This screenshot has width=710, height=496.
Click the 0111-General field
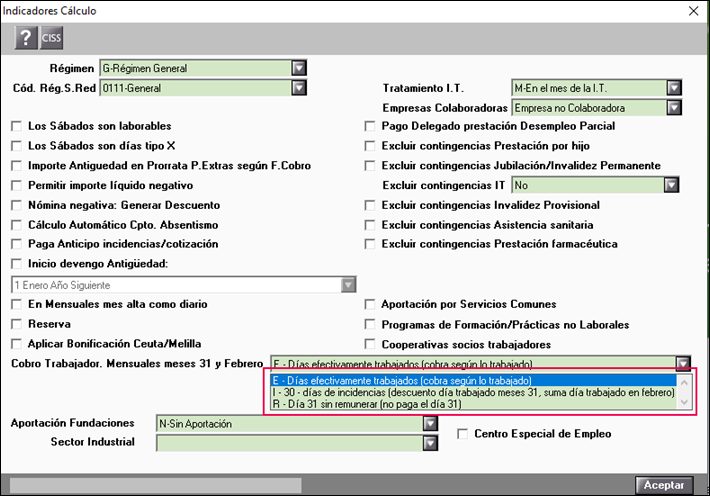click(196, 88)
